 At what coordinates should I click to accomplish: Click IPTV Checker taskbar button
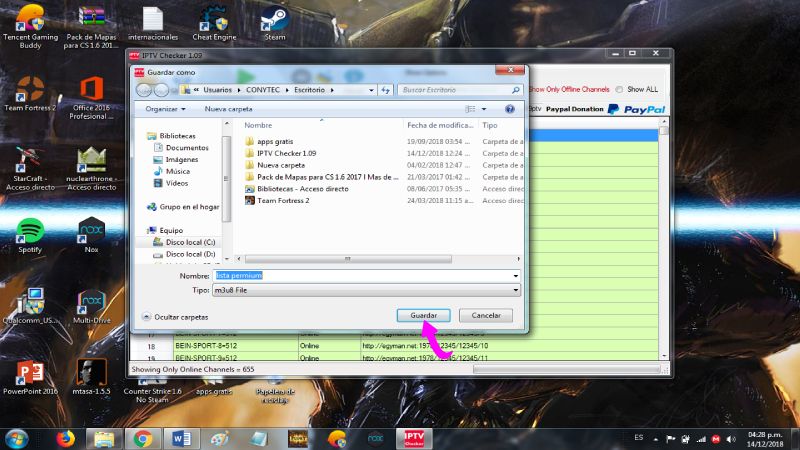click(x=414, y=439)
